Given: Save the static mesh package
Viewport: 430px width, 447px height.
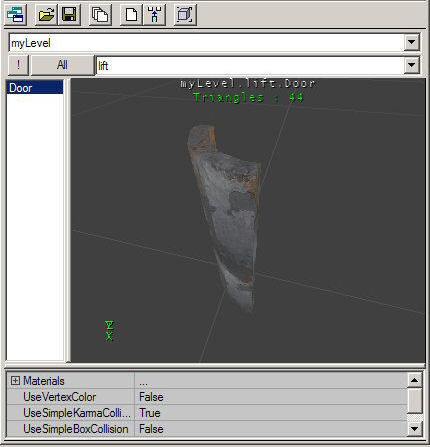Looking at the screenshot, I should click(x=69, y=14).
